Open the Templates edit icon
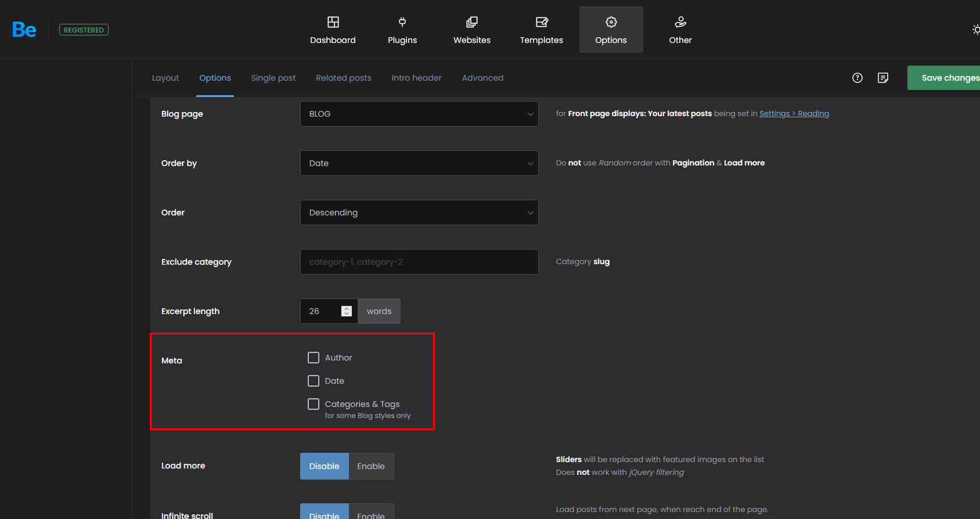Viewport: 980px width, 519px height. coord(542,22)
